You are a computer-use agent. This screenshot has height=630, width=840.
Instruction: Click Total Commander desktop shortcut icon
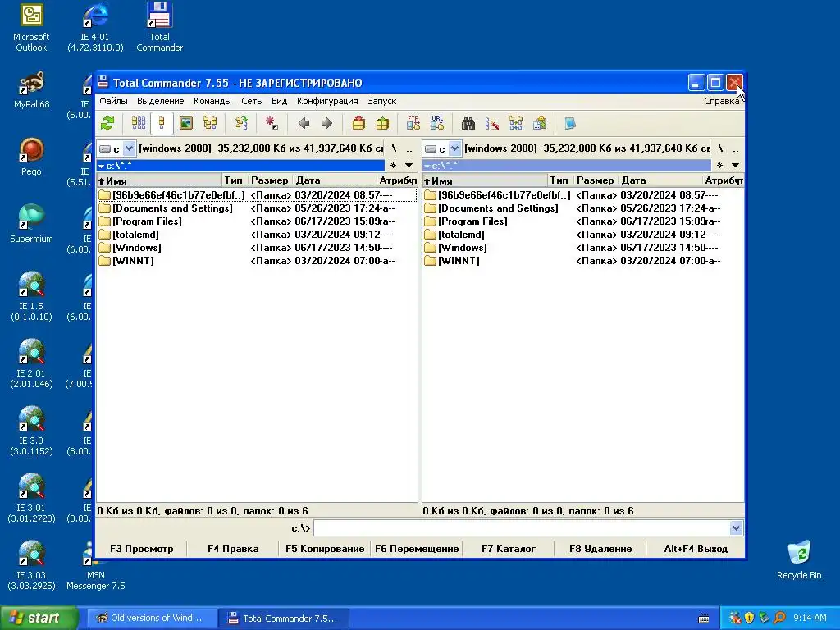tap(159, 28)
